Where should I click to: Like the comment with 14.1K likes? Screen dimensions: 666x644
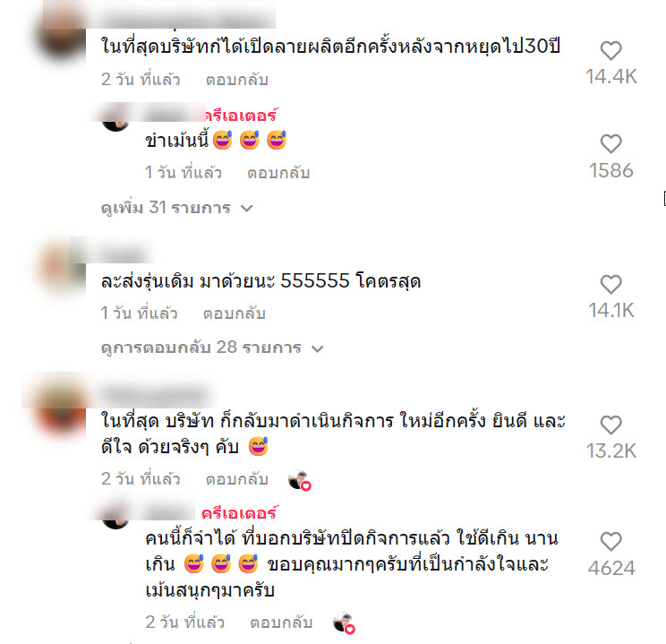point(610,284)
